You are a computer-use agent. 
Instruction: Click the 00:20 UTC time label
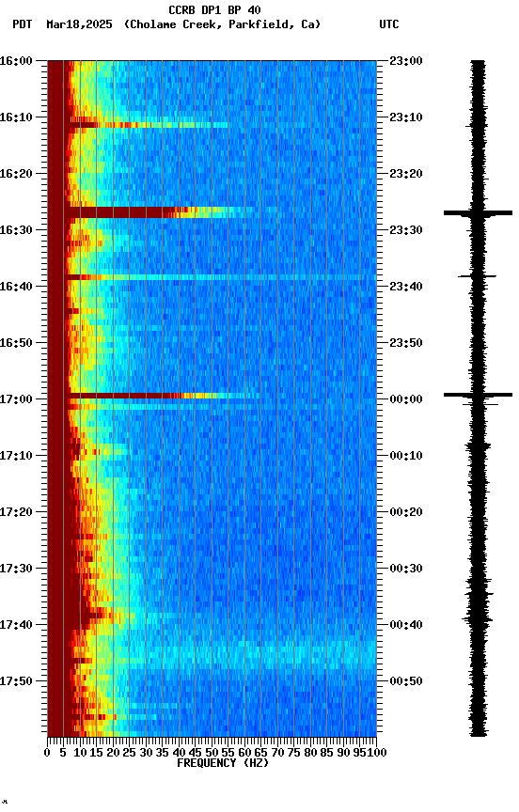click(406, 512)
